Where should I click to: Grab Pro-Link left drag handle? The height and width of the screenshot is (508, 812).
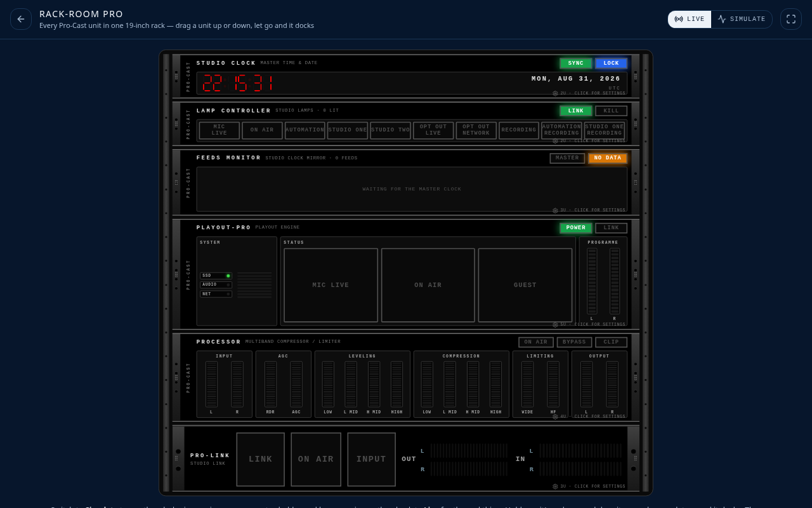pyautogui.click(x=178, y=458)
